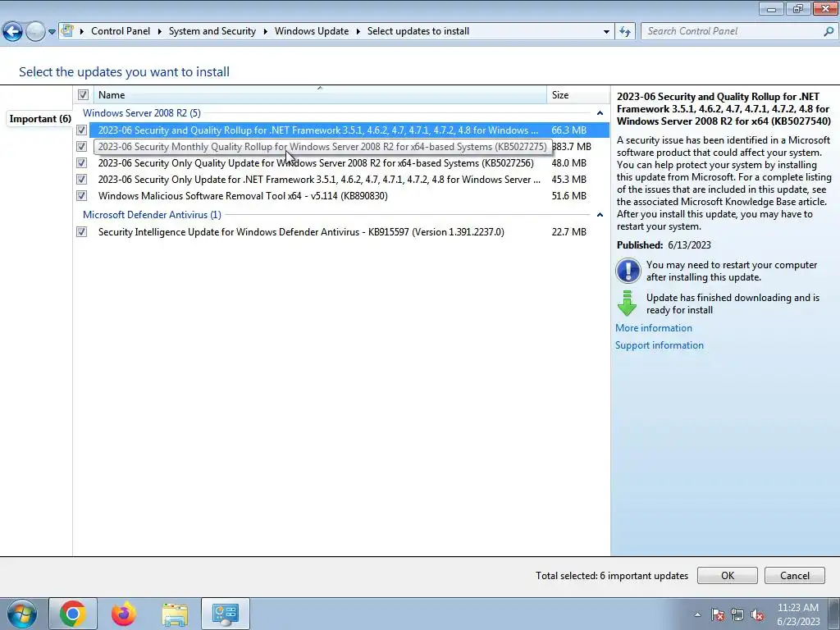Image resolution: width=840 pixels, height=630 pixels.
Task: Open the Support information link
Action: tap(660, 345)
